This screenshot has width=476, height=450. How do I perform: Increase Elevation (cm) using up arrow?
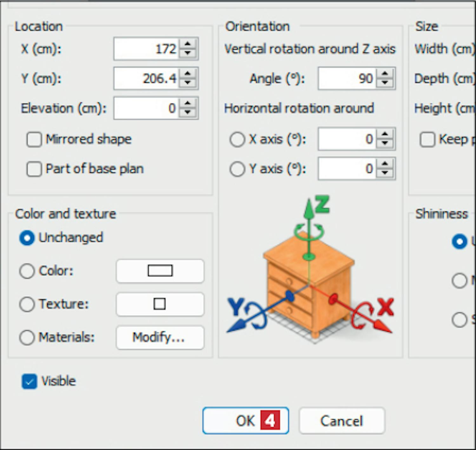pyautogui.click(x=188, y=103)
